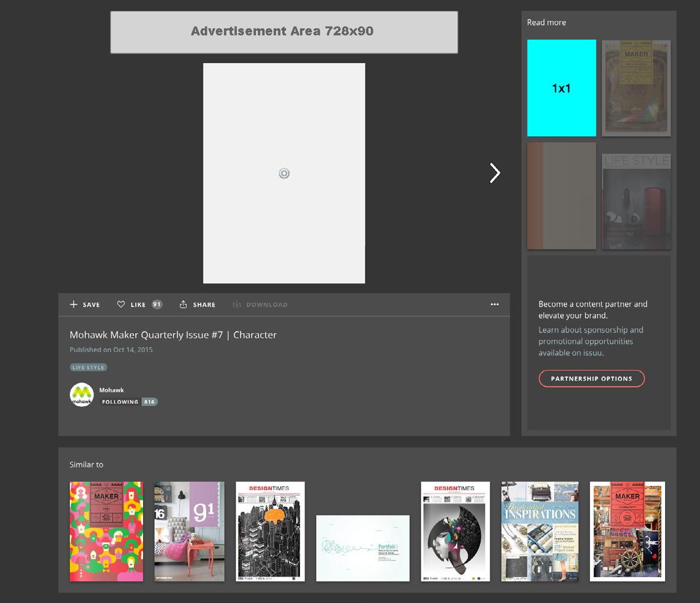Click the SAVE label

91,305
